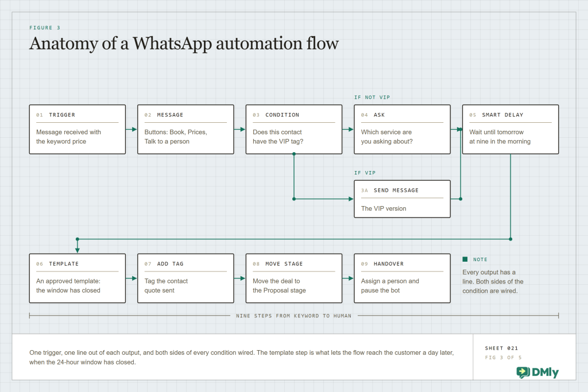
Task: Click the arrow from Move Stage to Handover
Action: [349, 278]
